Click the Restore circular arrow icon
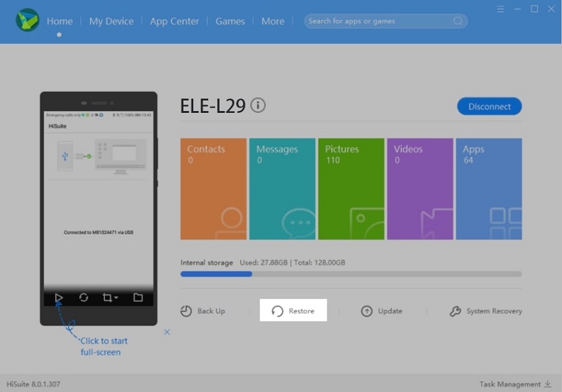This screenshot has width=562, height=392. 277,311
